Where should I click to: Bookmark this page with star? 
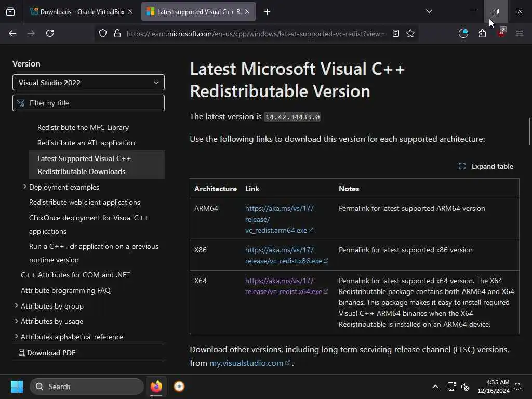(410, 33)
